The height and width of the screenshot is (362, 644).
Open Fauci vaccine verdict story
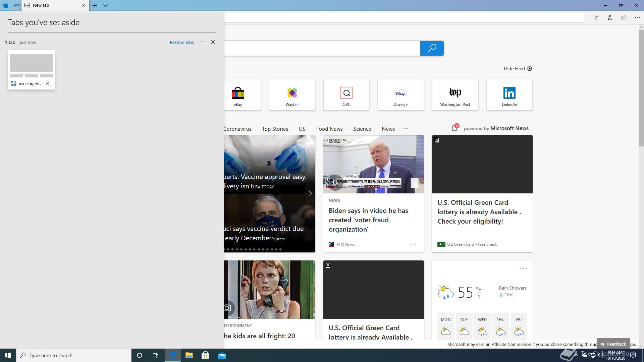click(264, 233)
